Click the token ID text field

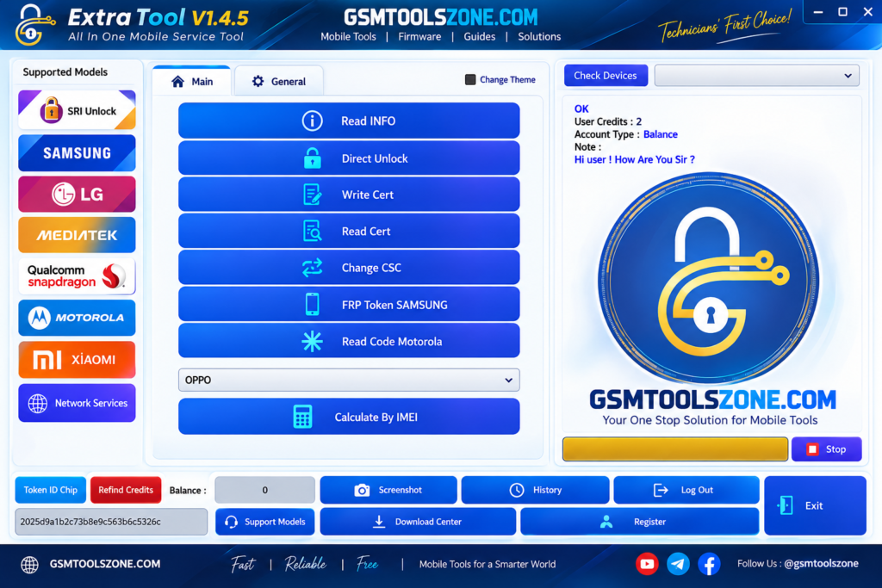[x=111, y=522]
